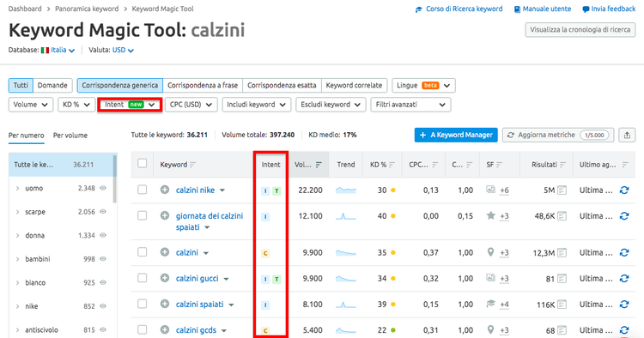
Task: Toggle eye icon for scarpe group
Action: tap(103, 212)
